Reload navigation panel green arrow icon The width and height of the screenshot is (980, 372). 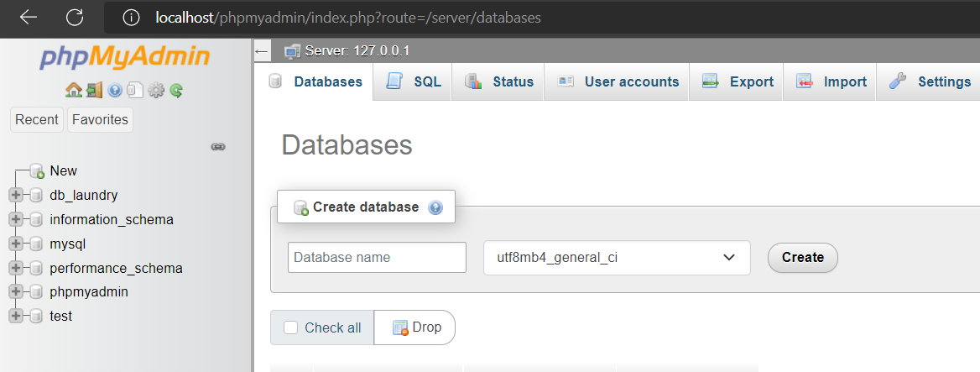pos(175,91)
